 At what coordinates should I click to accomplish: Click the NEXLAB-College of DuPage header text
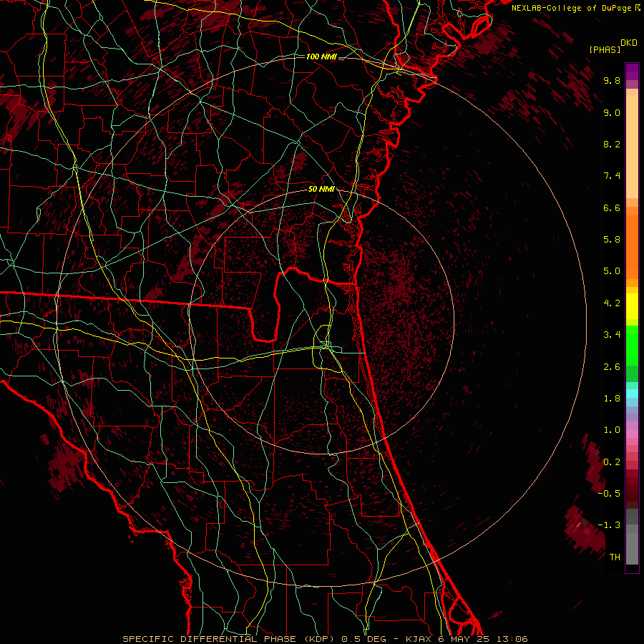[x=571, y=8]
